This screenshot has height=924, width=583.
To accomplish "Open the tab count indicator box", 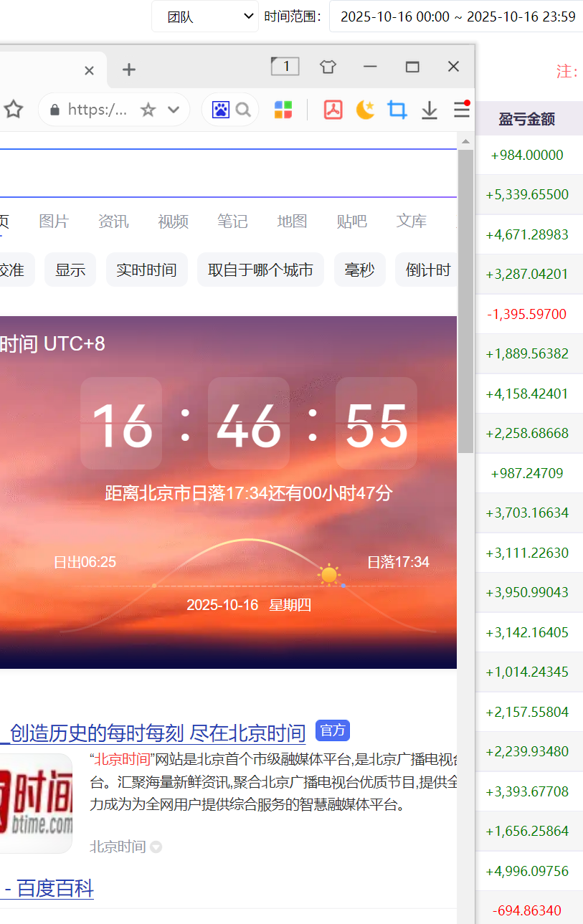I will point(285,67).
